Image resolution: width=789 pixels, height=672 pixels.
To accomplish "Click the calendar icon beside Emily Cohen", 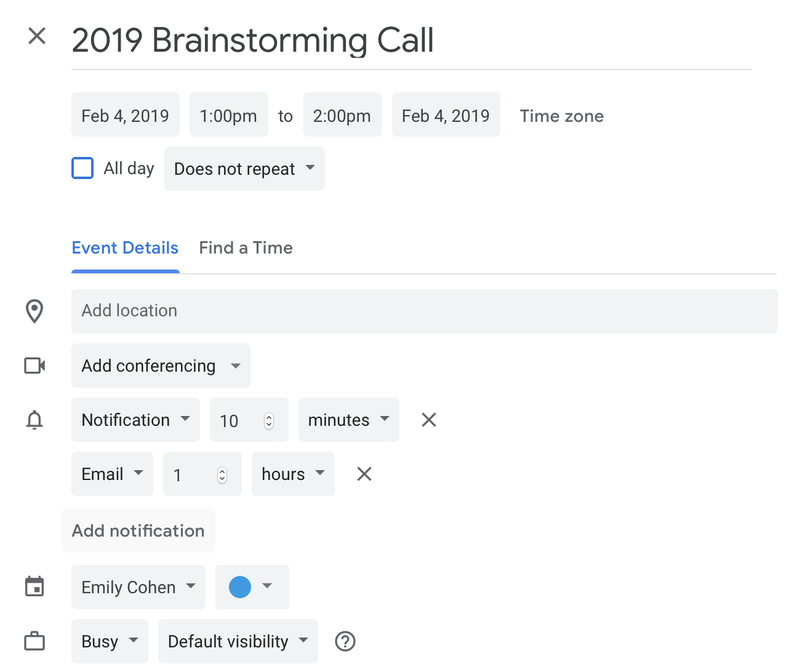I will 34,586.
